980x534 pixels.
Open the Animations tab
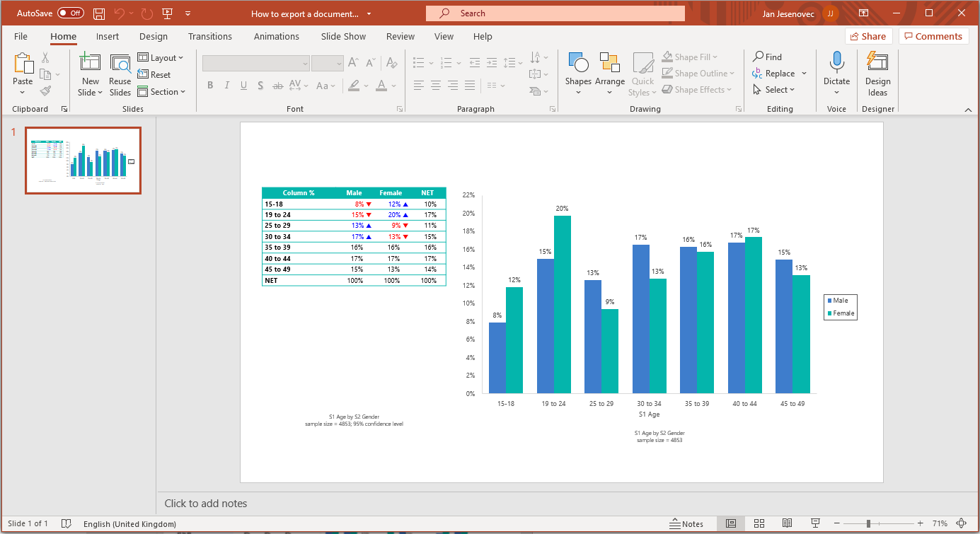277,36
